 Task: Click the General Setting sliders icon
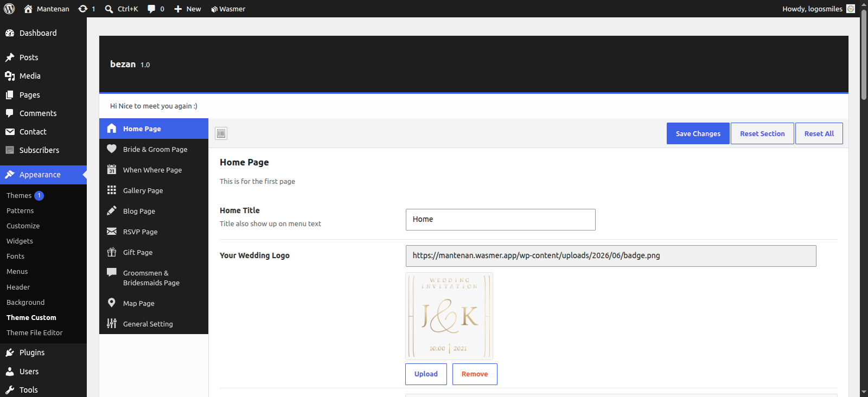tap(112, 323)
